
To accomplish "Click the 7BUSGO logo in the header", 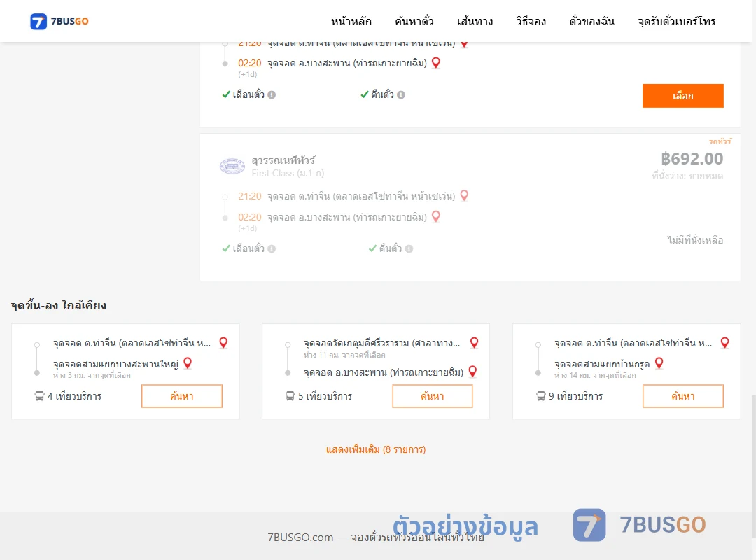I will [59, 21].
